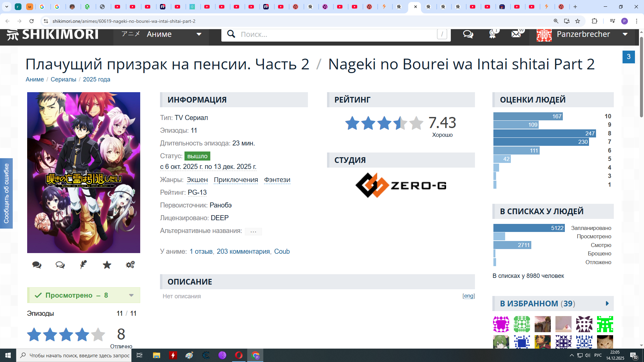Focus the Поиск search field
Image resolution: width=644 pixels, height=362 pixels.
click(x=335, y=34)
